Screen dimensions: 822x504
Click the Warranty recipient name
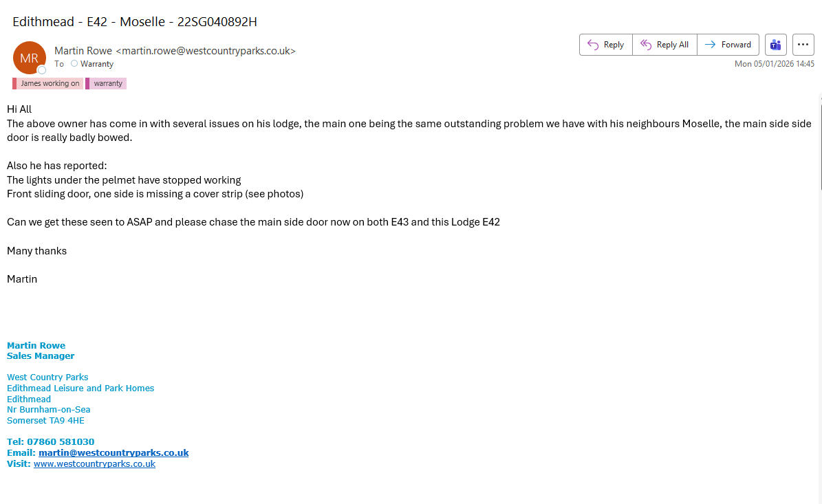pos(97,64)
